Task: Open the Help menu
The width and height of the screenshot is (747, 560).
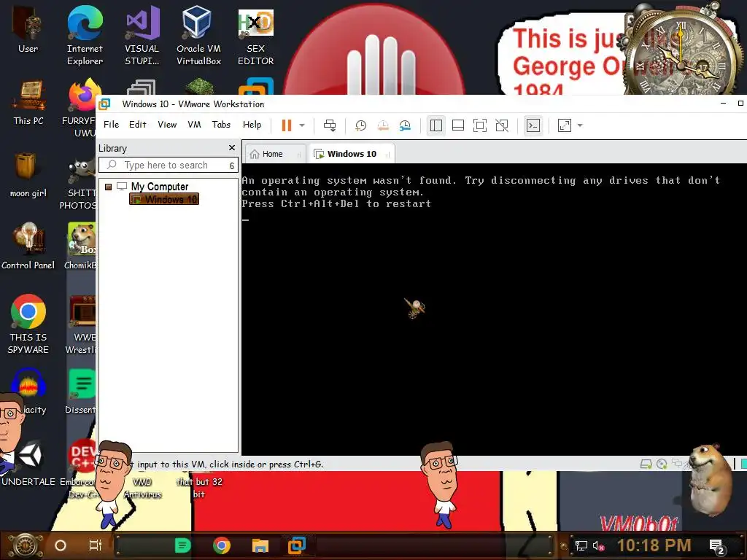Action: tap(252, 124)
